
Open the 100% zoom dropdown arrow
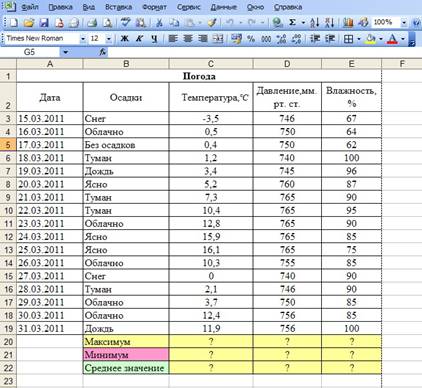404,23
